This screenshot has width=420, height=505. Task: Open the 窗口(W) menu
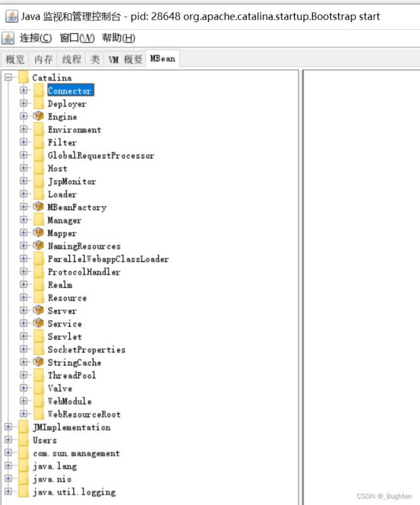77,38
